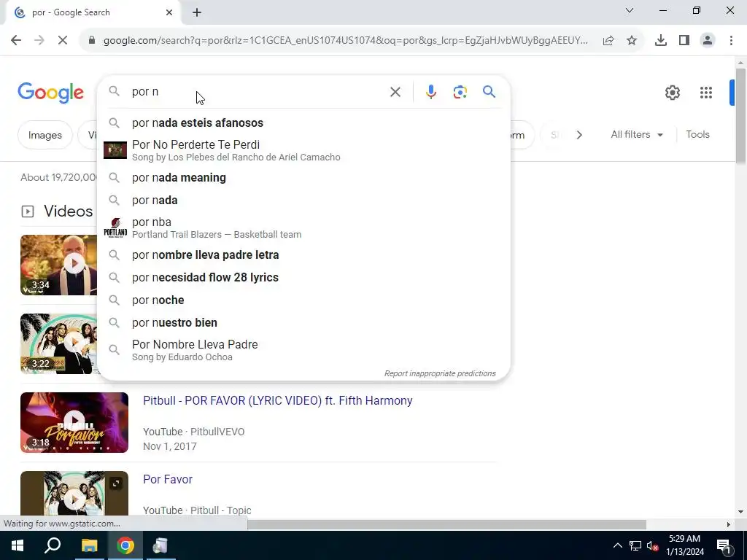Choose suggestion 'por noche'
Viewport: 747px width, 560px height.
(303, 300)
